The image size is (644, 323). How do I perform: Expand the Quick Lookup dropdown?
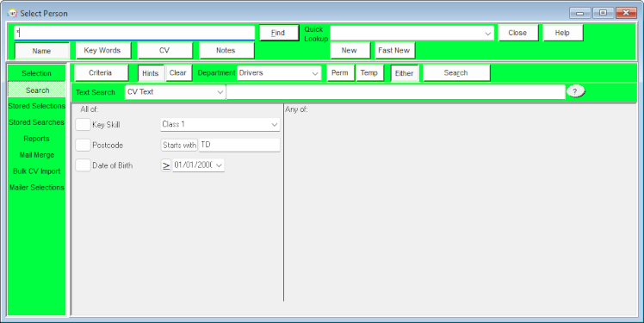pyautogui.click(x=412, y=34)
